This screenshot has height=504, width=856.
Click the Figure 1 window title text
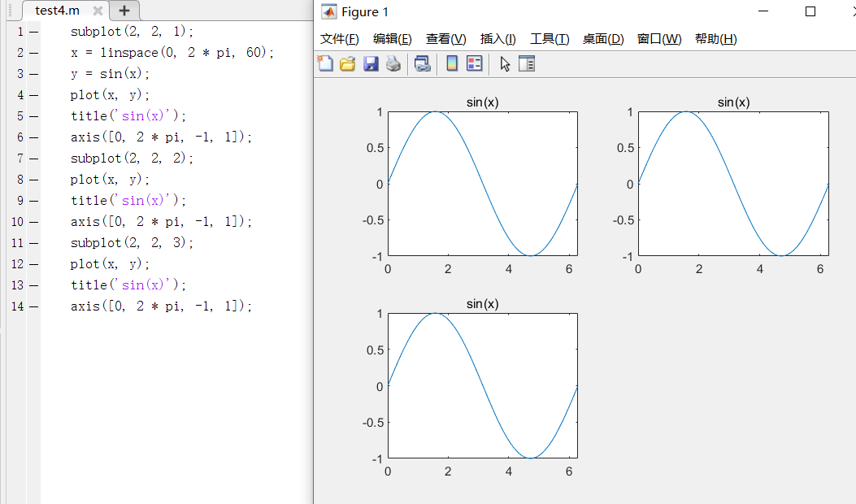pyautogui.click(x=365, y=12)
